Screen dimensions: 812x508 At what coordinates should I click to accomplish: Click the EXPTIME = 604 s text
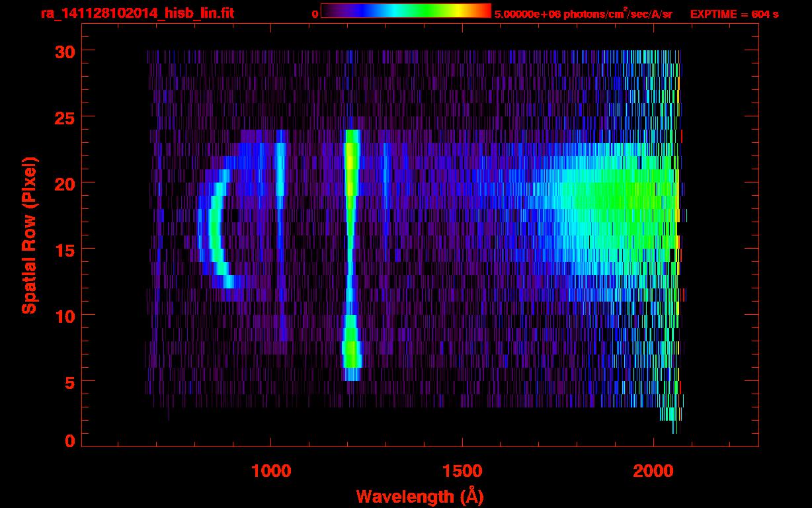(x=734, y=14)
